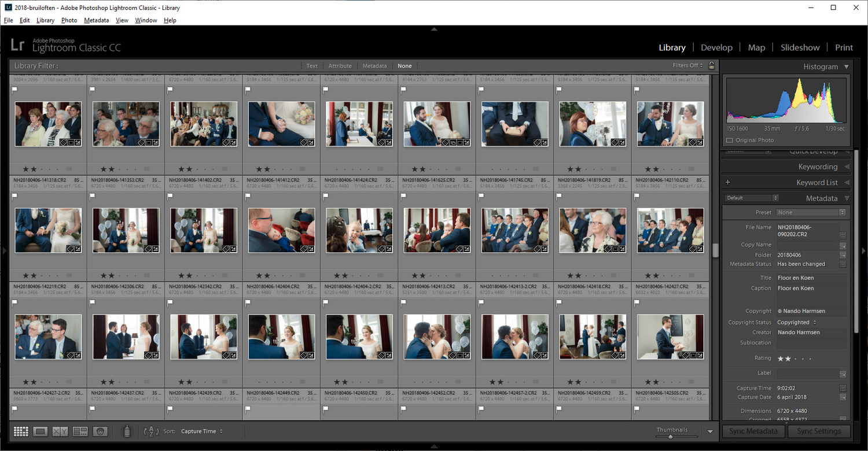
Task: Expand the Keyword List panel
Action: [x=847, y=183]
